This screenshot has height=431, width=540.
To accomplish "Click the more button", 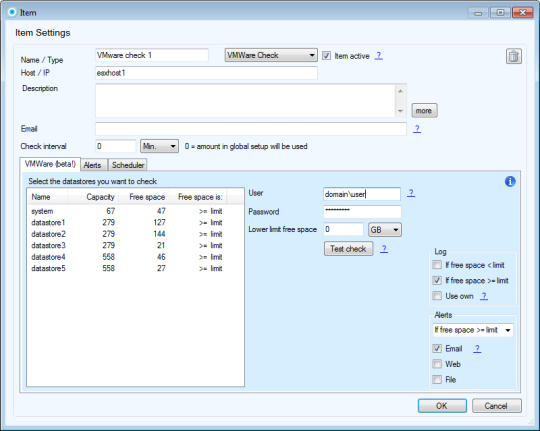I will point(424,111).
